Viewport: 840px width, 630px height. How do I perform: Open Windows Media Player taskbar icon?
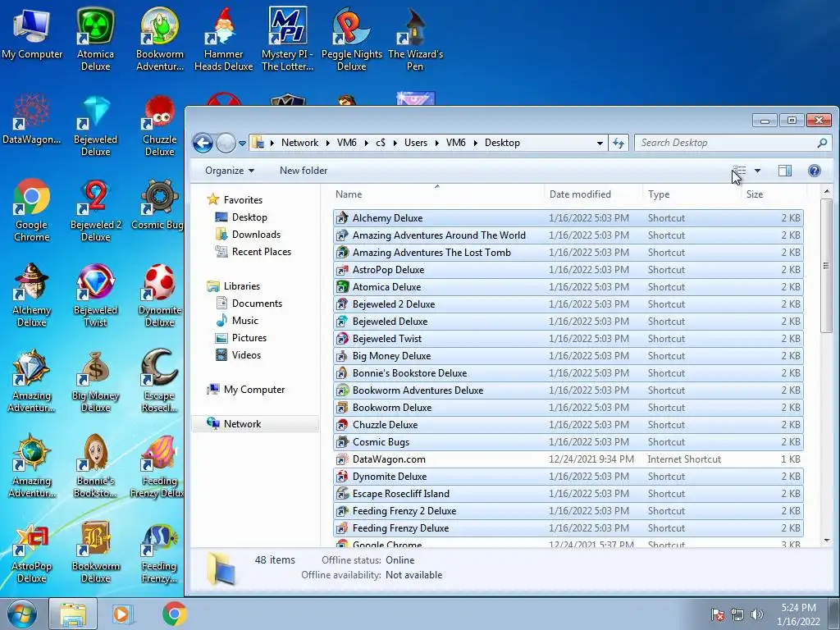[123, 614]
